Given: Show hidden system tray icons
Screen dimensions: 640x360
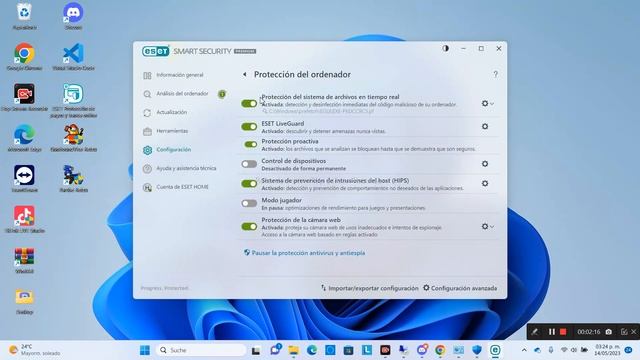Looking at the screenshot, I should tap(524, 350).
